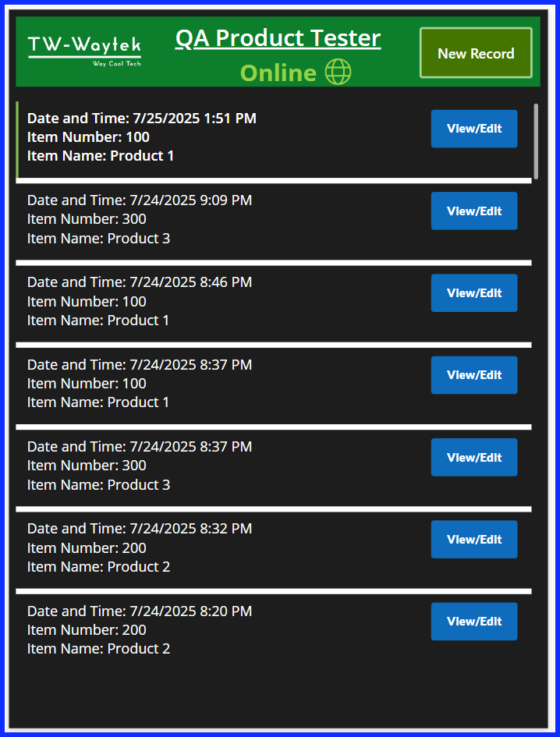
Task: Select the record dated 7/25/2025 1:51 PM
Action: coord(274,140)
